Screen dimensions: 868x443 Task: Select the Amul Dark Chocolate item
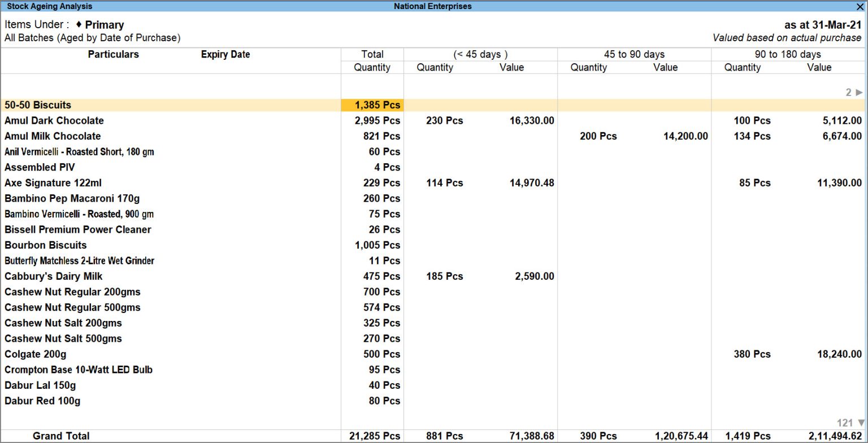pyautogui.click(x=54, y=120)
